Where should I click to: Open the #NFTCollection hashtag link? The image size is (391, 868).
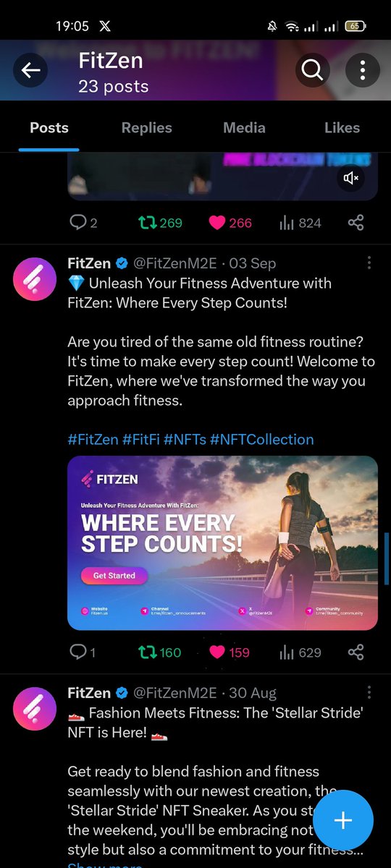(261, 439)
